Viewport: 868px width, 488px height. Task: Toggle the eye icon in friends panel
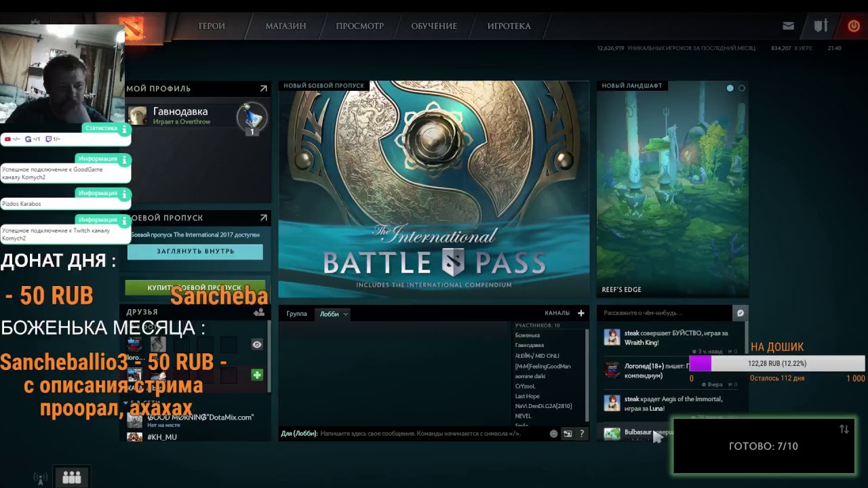coord(257,344)
